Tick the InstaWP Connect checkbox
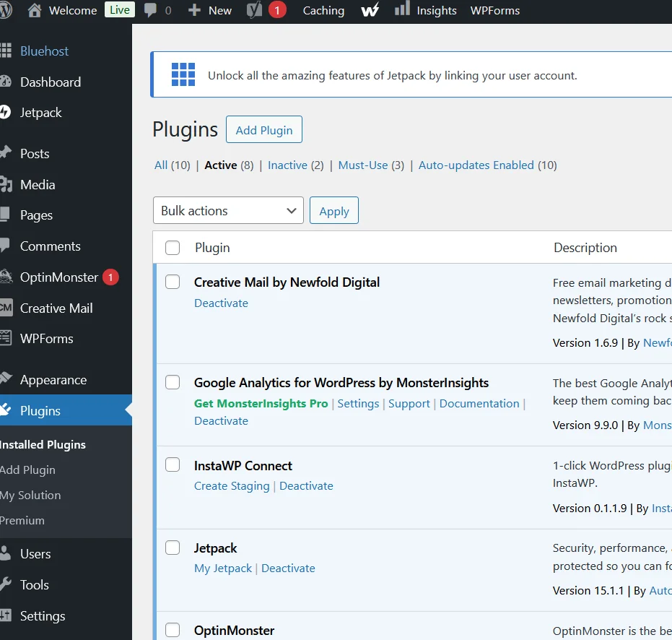This screenshot has height=640, width=672. click(x=173, y=465)
